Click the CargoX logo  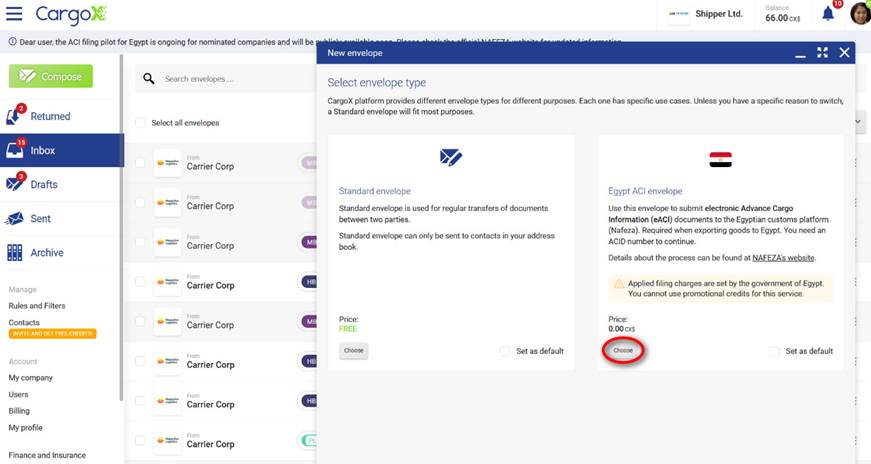(x=71, y=14)
